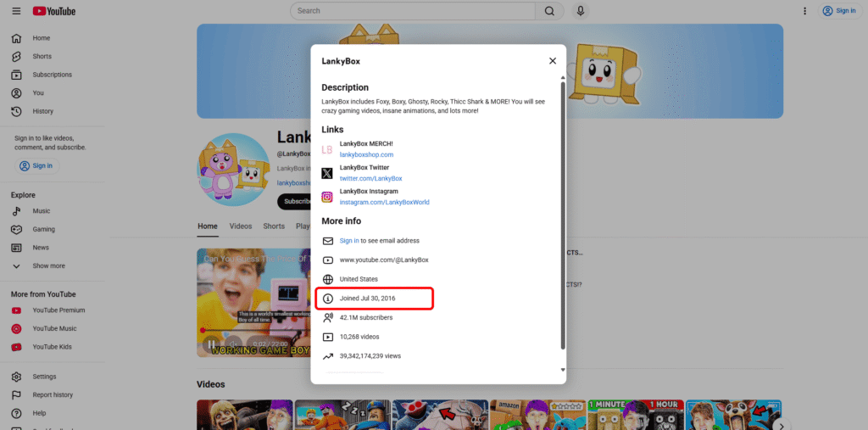Click the globe country icon
868x430 pixels.
pos(328,279)
